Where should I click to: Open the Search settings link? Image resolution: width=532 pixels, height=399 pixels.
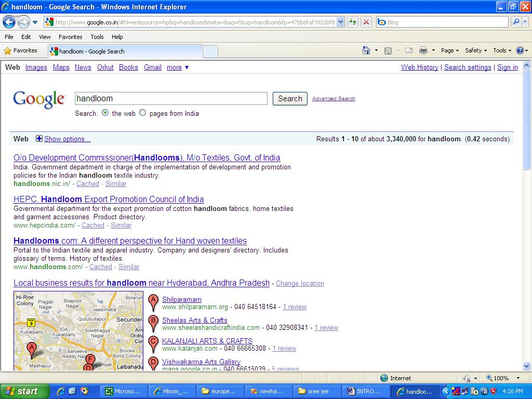click(468, 67)
